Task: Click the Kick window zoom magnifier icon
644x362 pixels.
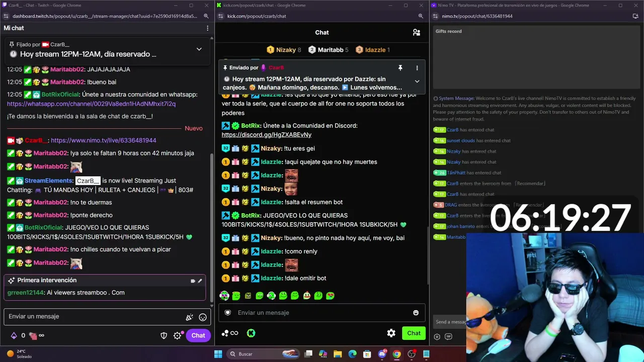Action: [421, 16]
